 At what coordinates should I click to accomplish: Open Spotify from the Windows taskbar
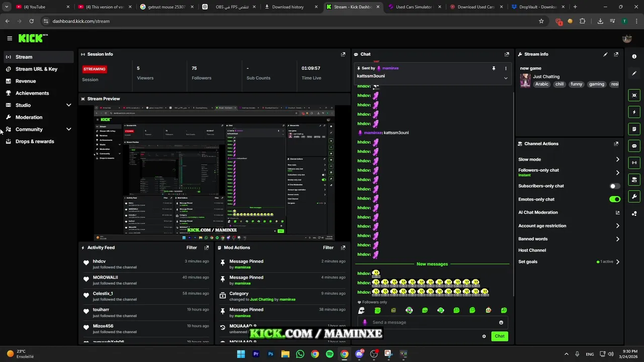[x=330, y=354]
